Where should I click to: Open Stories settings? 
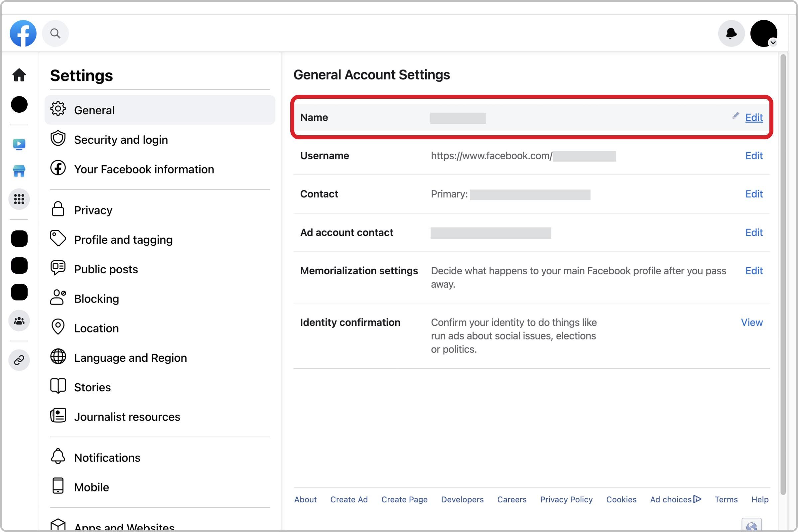[160, 387]
